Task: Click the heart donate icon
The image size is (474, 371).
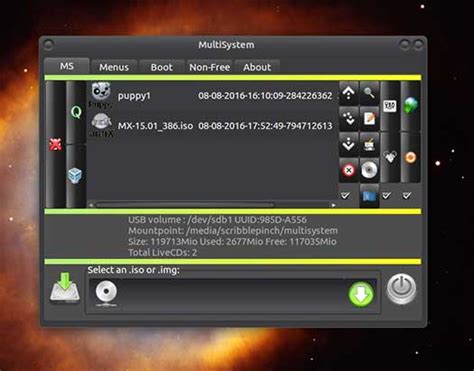Action: tap(390, 157)
